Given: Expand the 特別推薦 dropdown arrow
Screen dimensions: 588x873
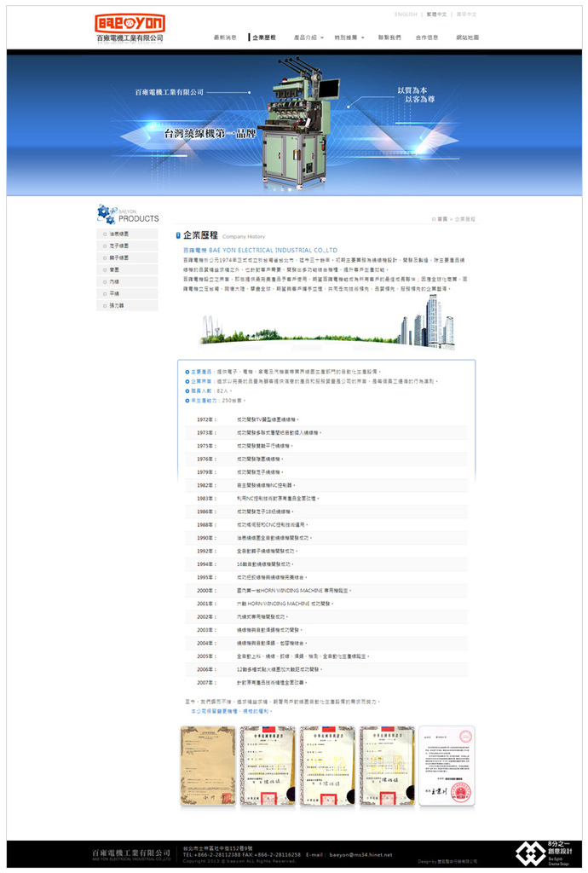Looking at the screenshot, I should [363, 38].
